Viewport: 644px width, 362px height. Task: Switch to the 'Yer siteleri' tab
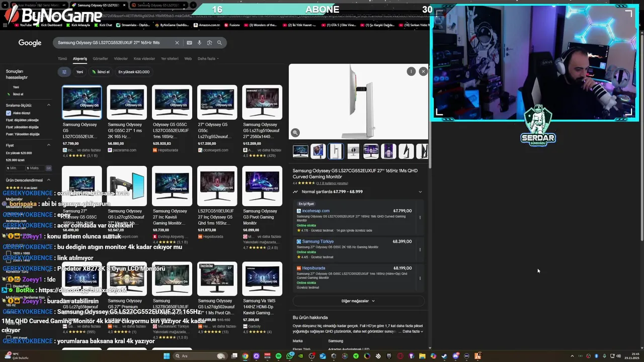(170, 58)
